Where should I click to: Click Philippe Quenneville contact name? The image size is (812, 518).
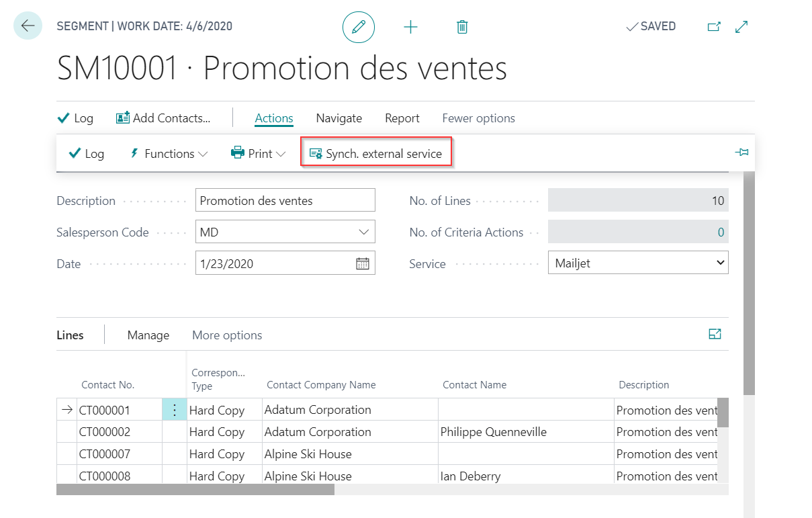(494, 432)
